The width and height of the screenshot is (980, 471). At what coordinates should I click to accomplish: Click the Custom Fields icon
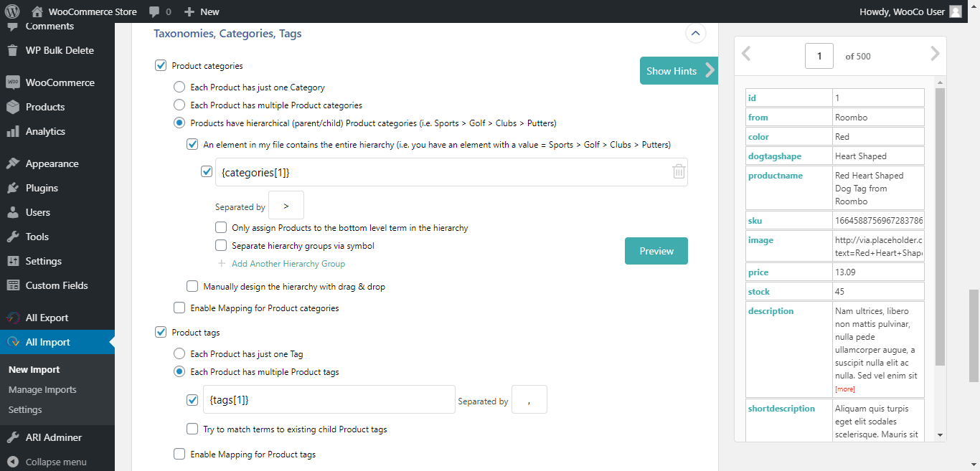[x=13, y=285]
